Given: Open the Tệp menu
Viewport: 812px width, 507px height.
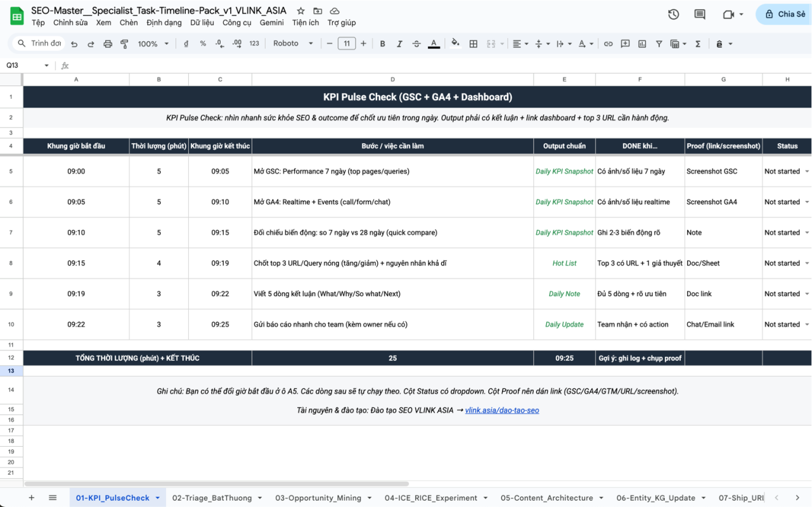Looking at the screenshot, I should pos(38,23).
